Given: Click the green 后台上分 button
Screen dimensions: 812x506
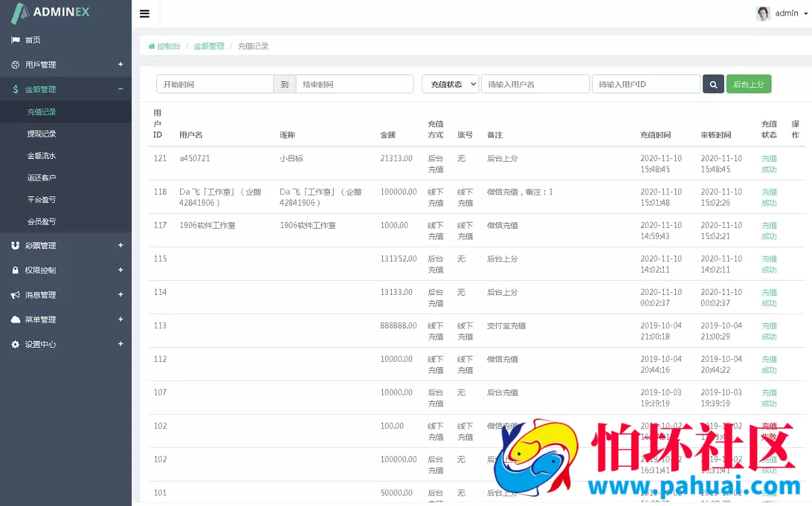Looking at the screenshot, I should tap(748, 84).
